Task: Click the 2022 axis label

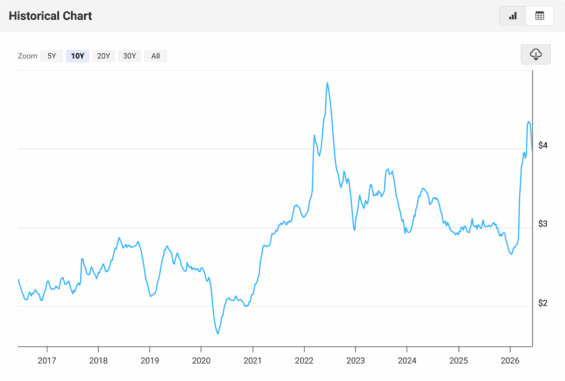Action: 304,360
